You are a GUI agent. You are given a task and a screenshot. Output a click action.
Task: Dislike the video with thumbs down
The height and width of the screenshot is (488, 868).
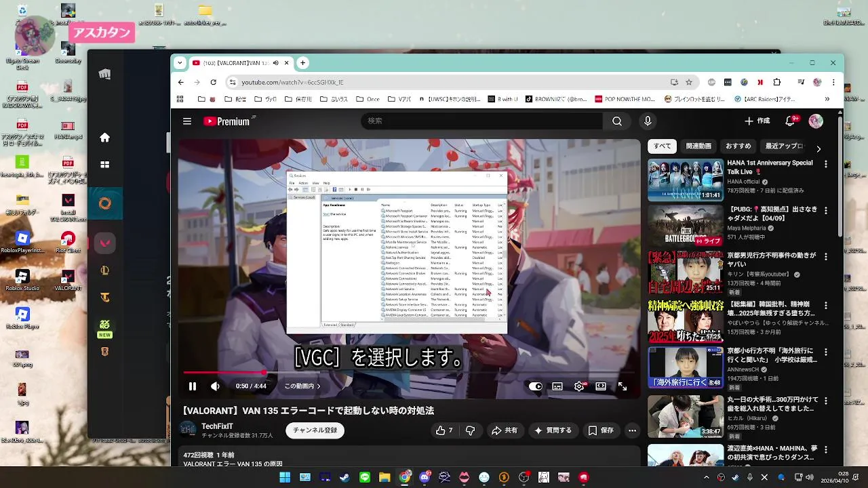(470, 430)
